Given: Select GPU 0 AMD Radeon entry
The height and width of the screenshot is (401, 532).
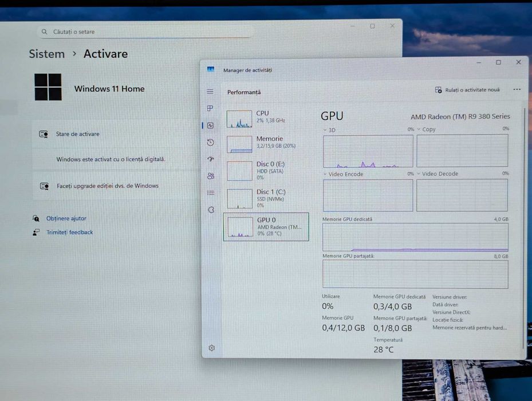Looking at the screenshot, I should 266,227.
